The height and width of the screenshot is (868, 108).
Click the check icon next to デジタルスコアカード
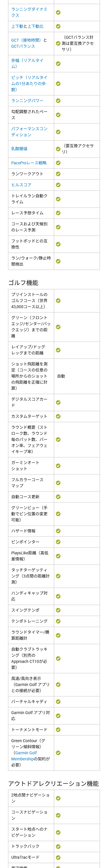[58, 402]
